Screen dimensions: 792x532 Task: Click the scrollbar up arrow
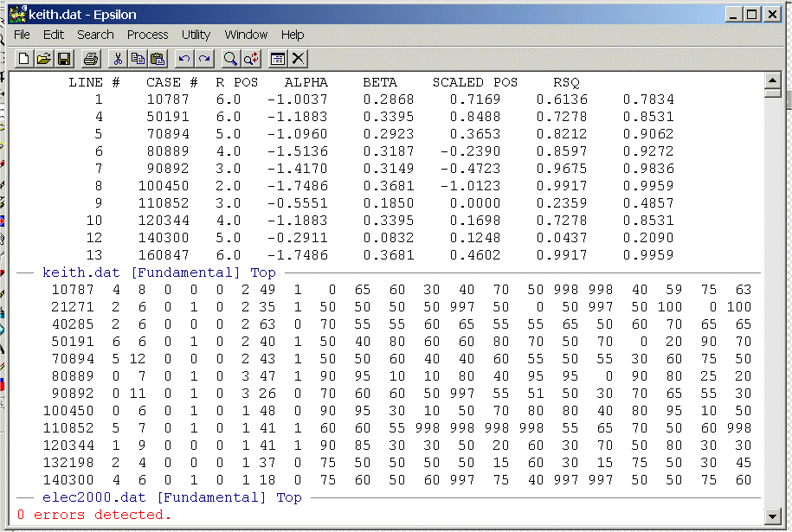(x=773, y=81)
